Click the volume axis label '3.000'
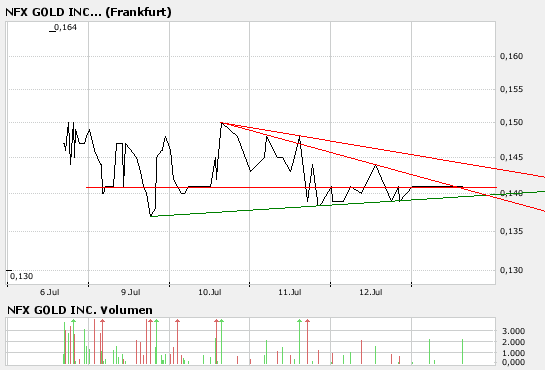The width and height of the screenshot is (545, 384). click(x=513, y=331)
